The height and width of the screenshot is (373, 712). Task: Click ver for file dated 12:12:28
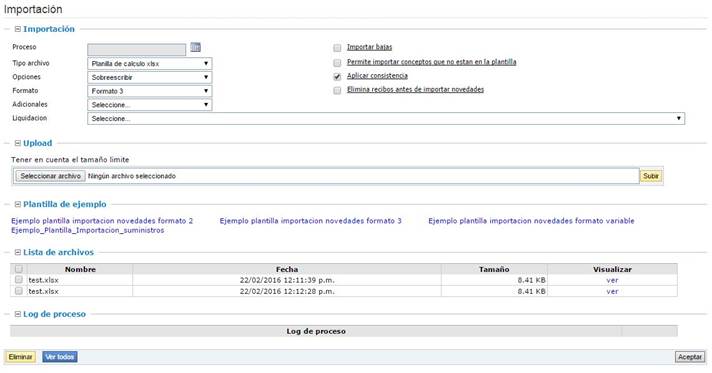click(x=612, y=292)
